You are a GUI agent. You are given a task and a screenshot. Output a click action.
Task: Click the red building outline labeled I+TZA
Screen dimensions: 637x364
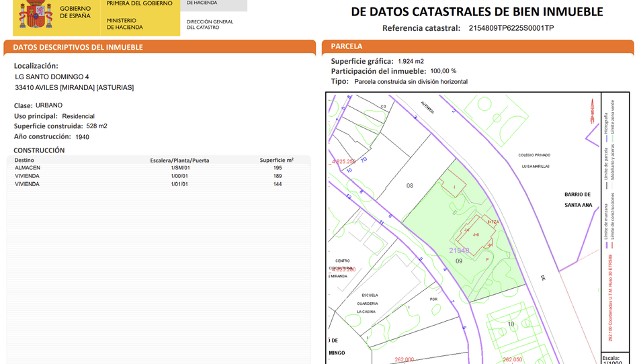492,221
